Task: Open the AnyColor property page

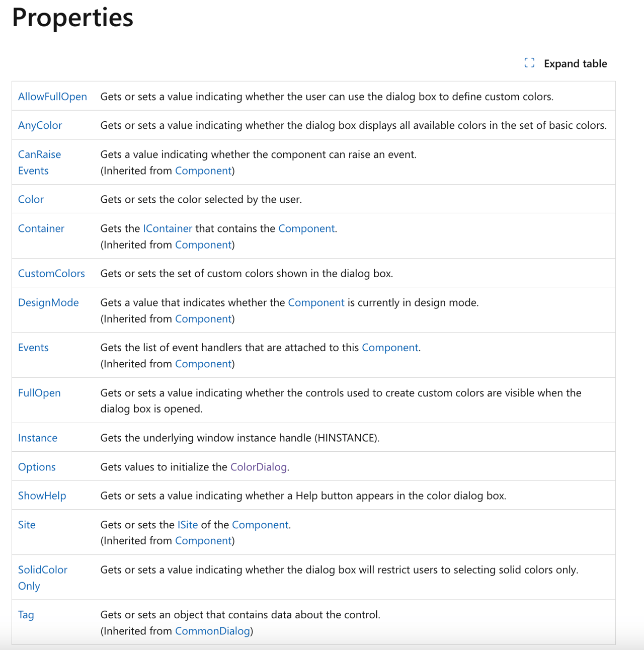Action: click(x=40, y=125)
